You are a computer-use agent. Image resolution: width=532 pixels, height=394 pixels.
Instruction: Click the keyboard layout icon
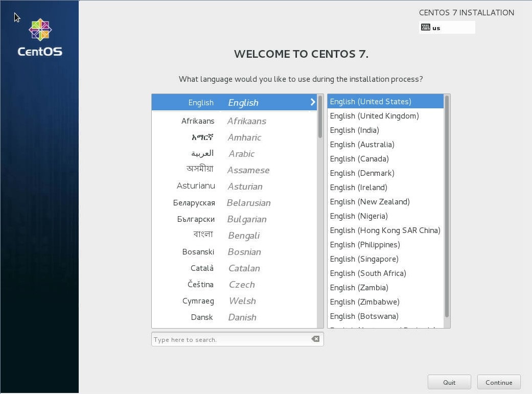point(426,28)
